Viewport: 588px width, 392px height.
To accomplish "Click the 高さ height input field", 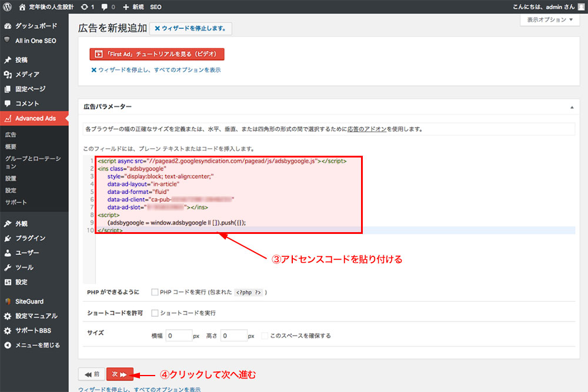I will (233, 336).
